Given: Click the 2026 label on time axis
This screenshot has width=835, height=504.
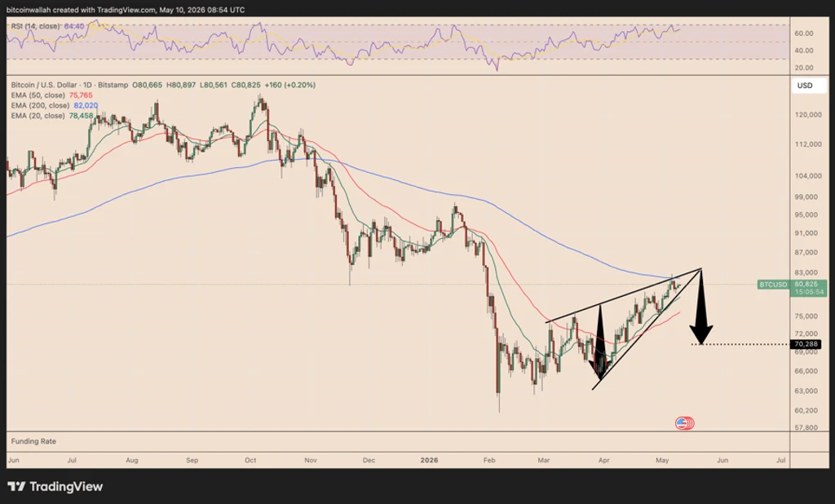Looking at the screenshot, I should pyautogui.click(x=429, y=460).
